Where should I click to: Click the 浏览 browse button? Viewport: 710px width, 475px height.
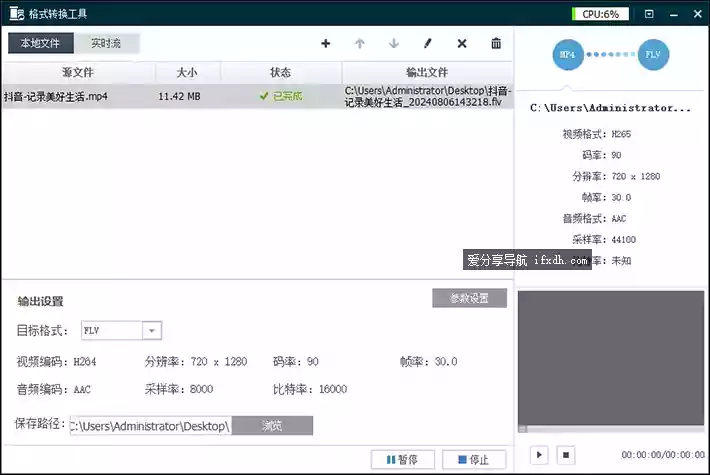point(272,426)
